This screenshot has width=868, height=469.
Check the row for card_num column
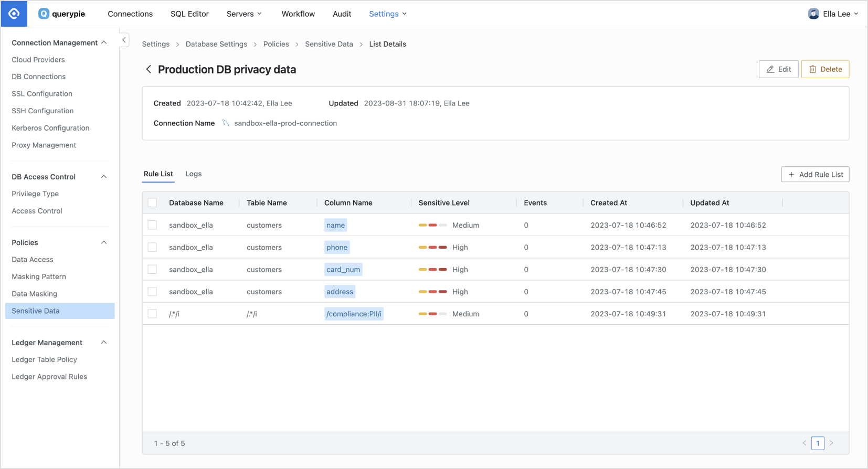click(152, 270)
